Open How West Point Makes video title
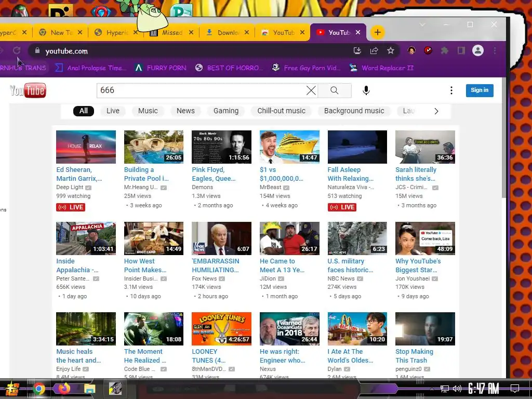The height and width of the screenshot is (399, 532). [145, 265]
